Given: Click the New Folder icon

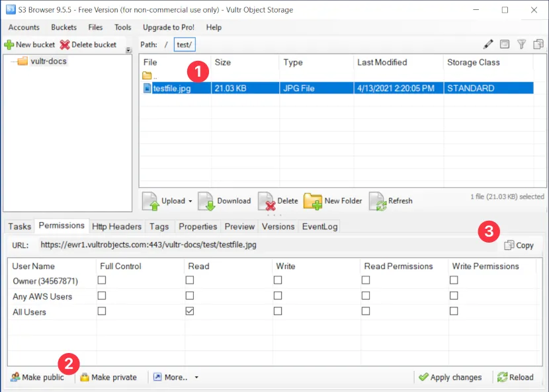Looking at the screenshot, I should coord(313,201).
